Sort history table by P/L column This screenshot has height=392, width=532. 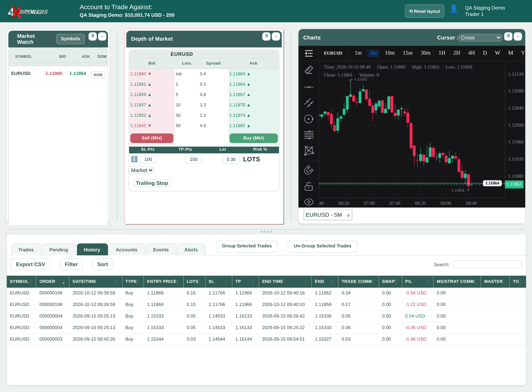click(417, 281)
